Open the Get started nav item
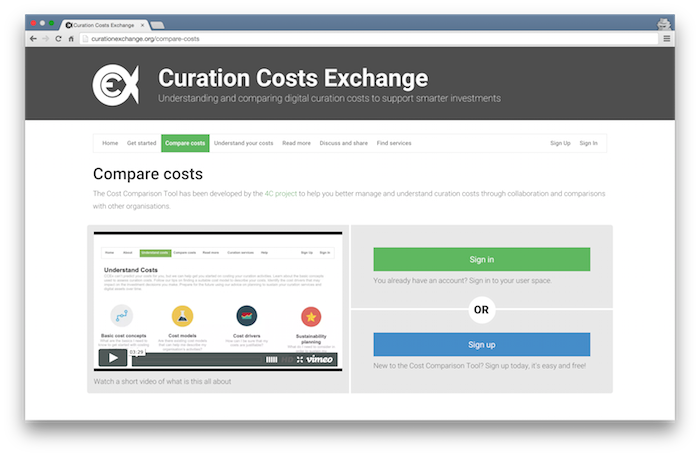700x456 pixels. coord(141,143)
